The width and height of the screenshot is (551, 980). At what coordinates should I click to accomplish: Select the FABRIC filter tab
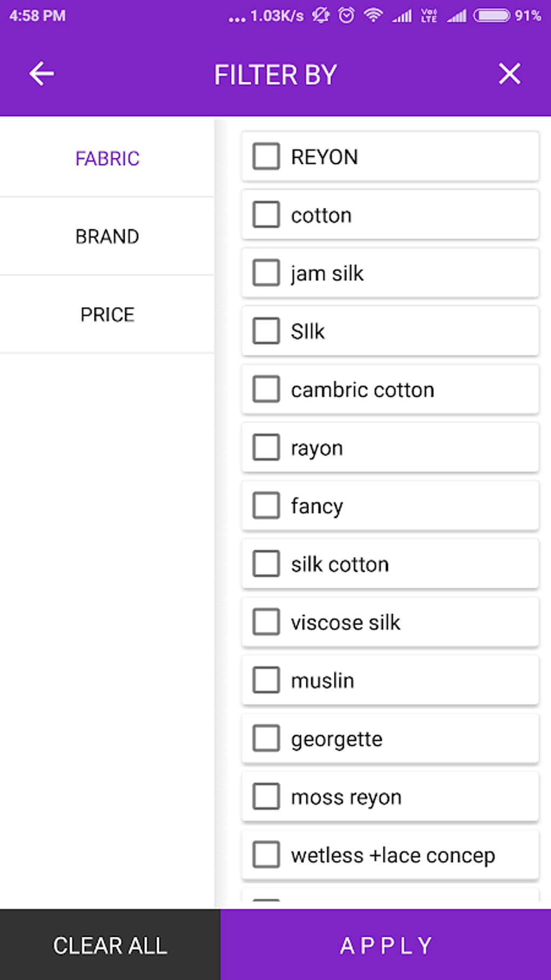(107, 159)
